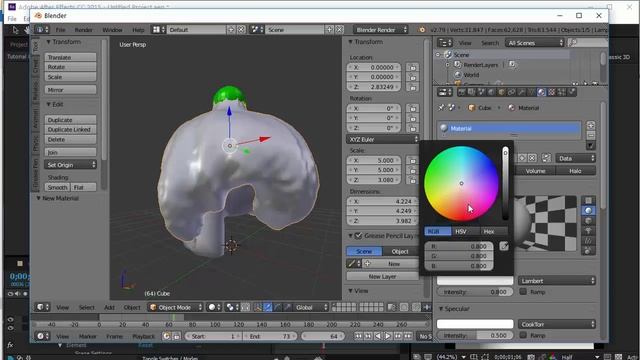The height and width of the screenshot is (360, 640).
Task: Play animation in reverse in timeline
Action: (x=378, y=336)
